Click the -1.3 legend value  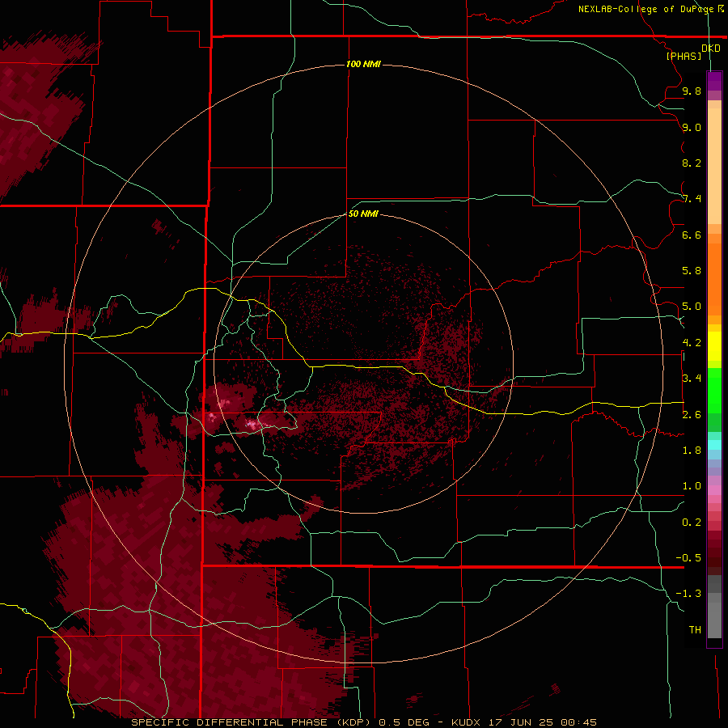click(x=688, y=594)
